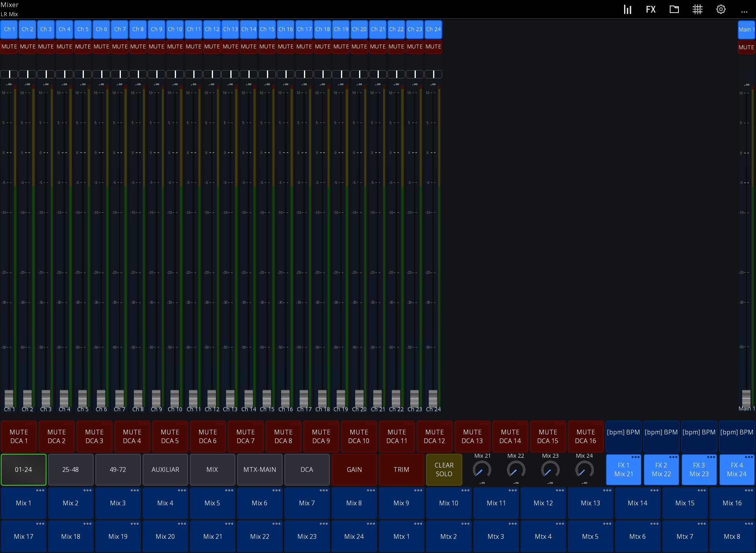Click the Mix 21 level knob
Image resolution: width=756 pixels, height=553 pixels.
click(482, 469)
